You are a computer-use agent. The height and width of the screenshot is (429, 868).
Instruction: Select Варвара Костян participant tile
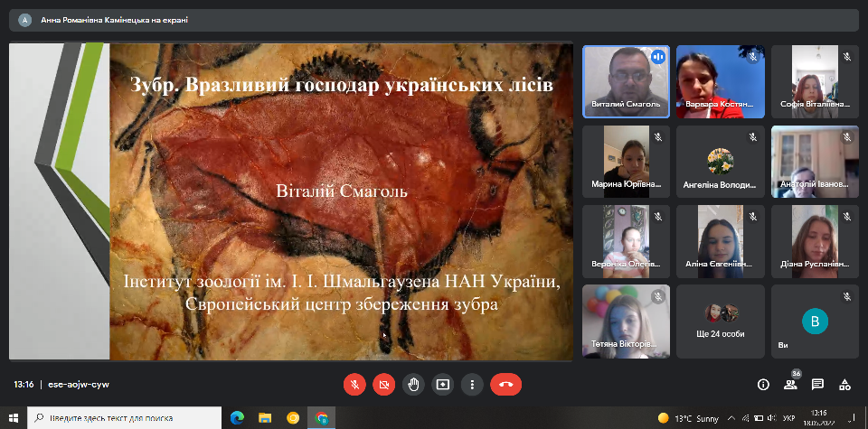click(721, 82)
